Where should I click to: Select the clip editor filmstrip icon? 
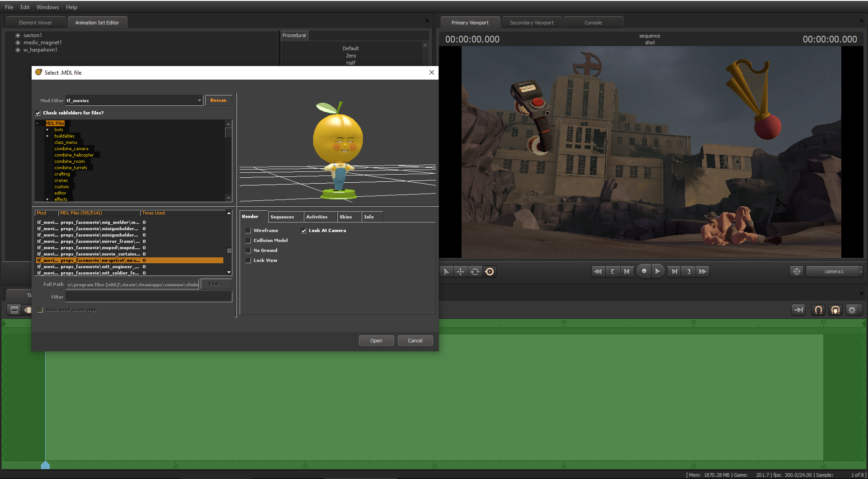point(14,310)
